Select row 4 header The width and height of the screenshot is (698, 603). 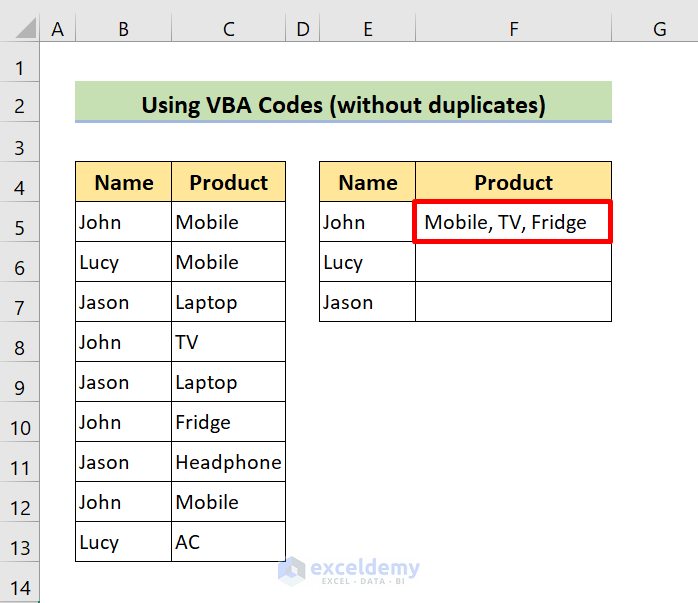pyautogui.click(x=19, y=182)
